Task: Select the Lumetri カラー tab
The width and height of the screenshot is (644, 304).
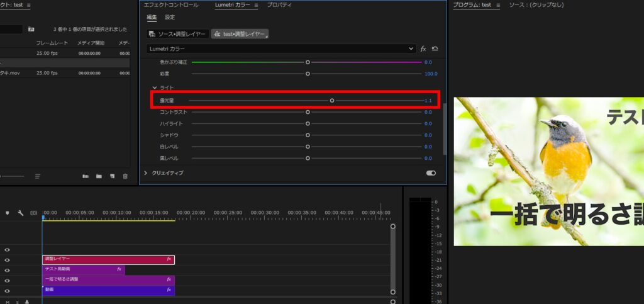Action: 233,5
